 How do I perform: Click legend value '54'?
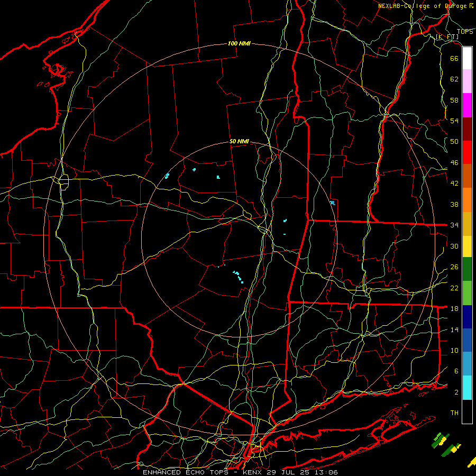[454, 121]
